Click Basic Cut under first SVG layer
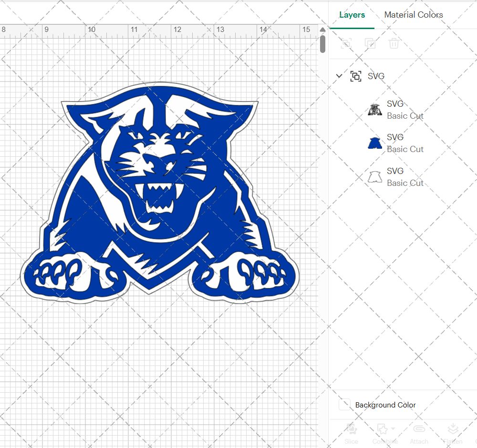 405,116
